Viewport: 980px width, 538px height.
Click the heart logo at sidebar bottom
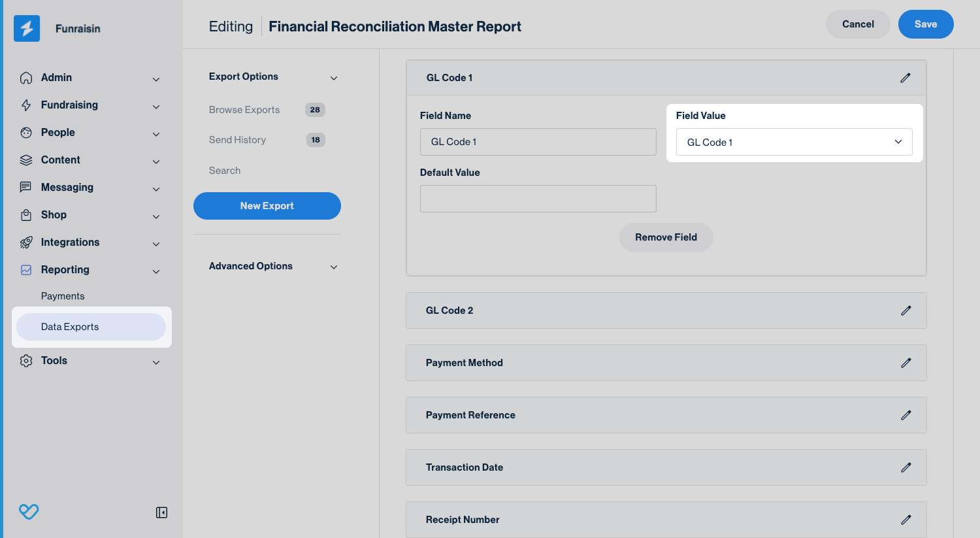click(x=29, y=511)
